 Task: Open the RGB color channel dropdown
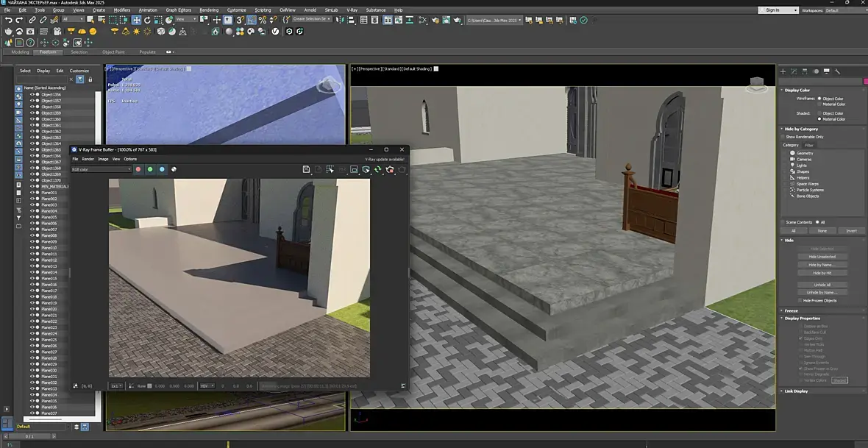pos(102,169)
